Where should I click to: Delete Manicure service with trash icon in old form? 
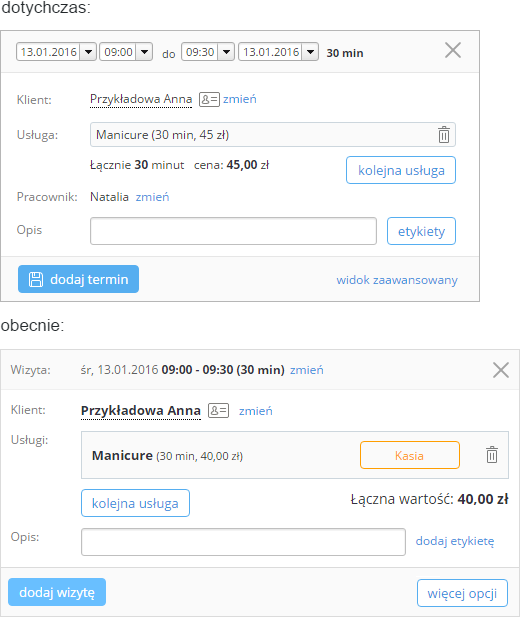[444, 134]
